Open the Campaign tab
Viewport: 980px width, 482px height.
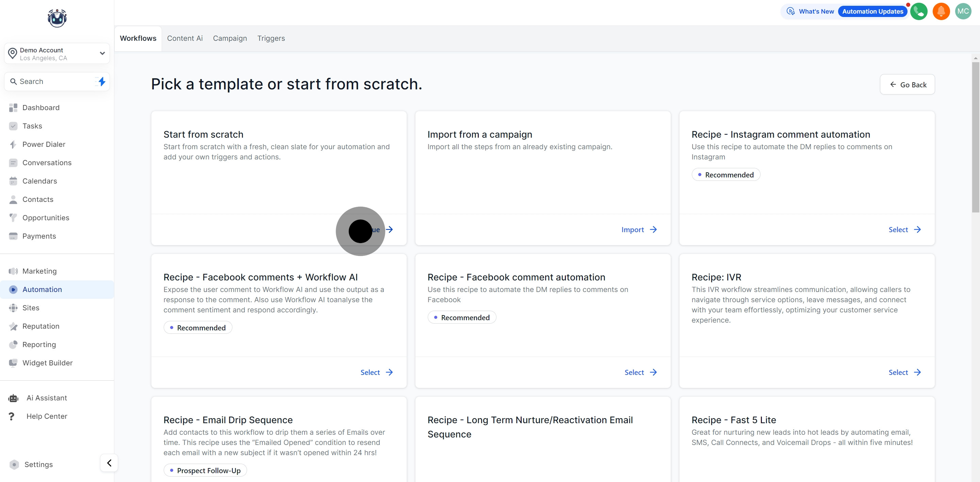click(230, 38)
